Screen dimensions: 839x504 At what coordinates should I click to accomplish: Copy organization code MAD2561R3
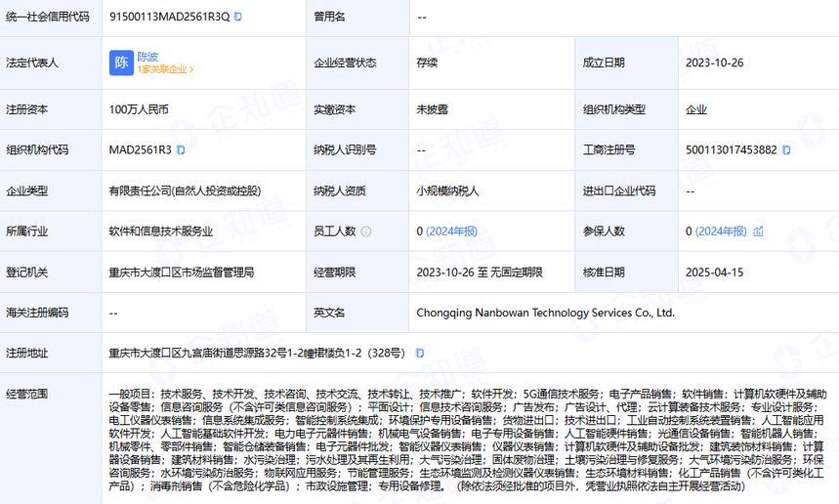point(181,149)
